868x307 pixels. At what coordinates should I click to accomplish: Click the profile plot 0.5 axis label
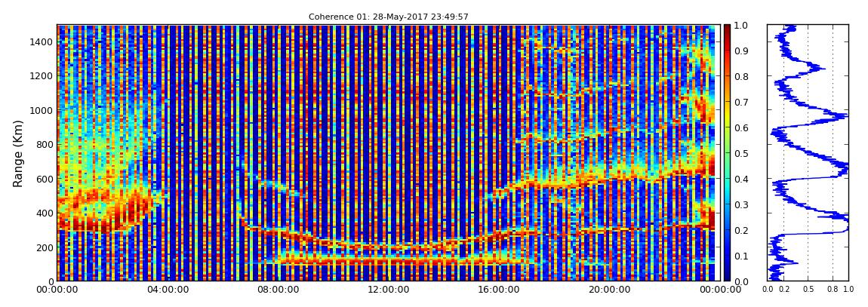click(808, 289)
